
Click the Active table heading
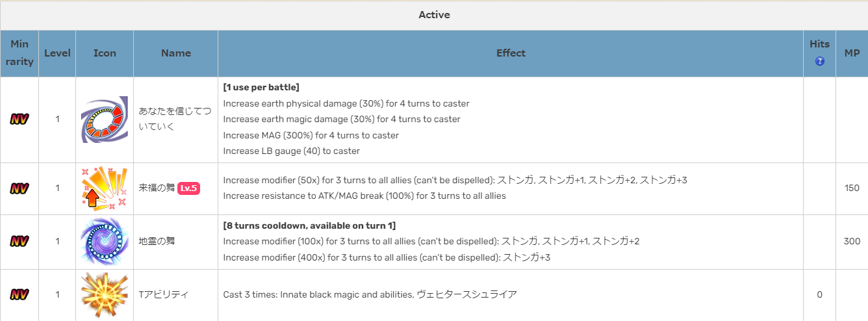pos(434,15)
